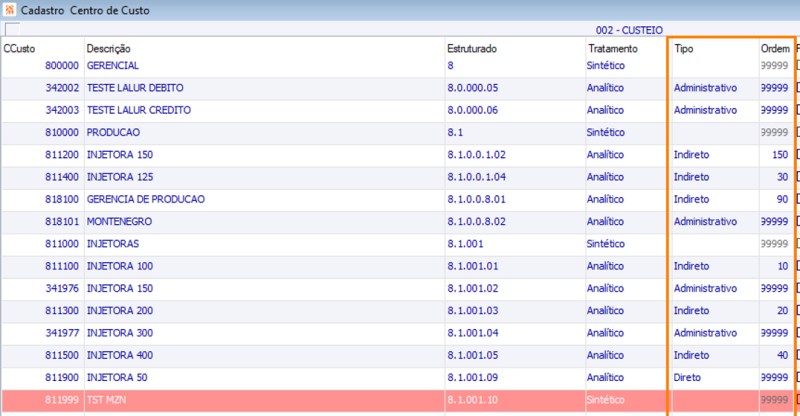Click the Estruturado column header
The width and height of the screenshot is (800, 416).
click(x=472, y=49)
